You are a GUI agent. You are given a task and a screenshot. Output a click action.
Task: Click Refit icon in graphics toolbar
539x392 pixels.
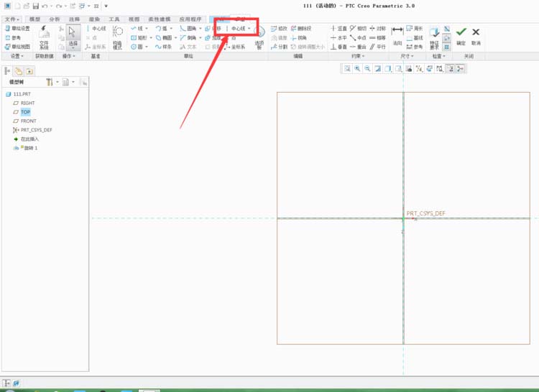pyautogui.click(x=348, y=69)
